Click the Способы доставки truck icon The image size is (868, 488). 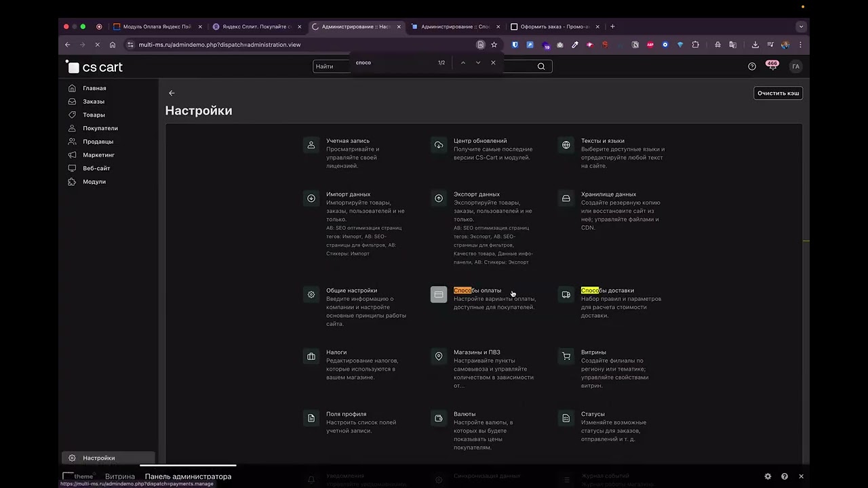566,295
